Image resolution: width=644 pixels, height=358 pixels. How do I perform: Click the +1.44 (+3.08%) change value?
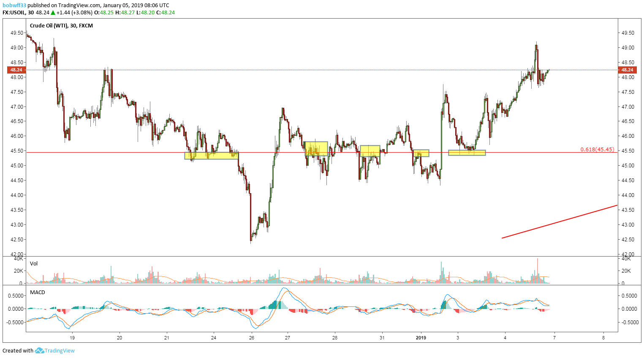[74, 13]
